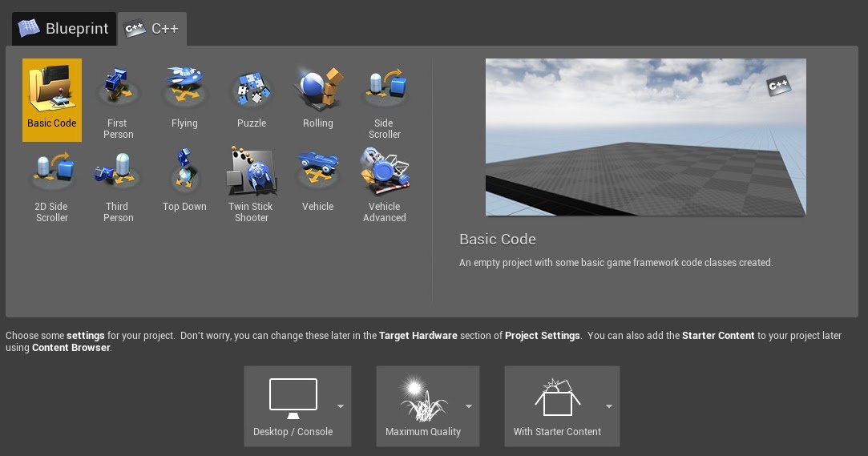Choose the Vehicle Advanced template
Viewport: 868px width, 456px height.
tap(384, 184)
